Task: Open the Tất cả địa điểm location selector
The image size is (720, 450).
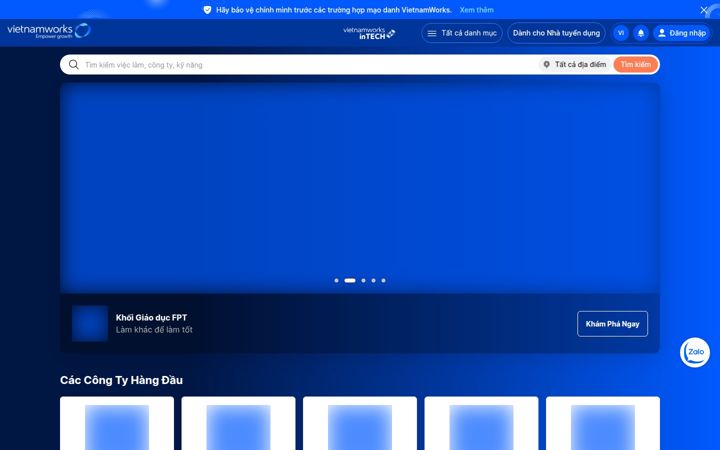Action: coord(575,65)
